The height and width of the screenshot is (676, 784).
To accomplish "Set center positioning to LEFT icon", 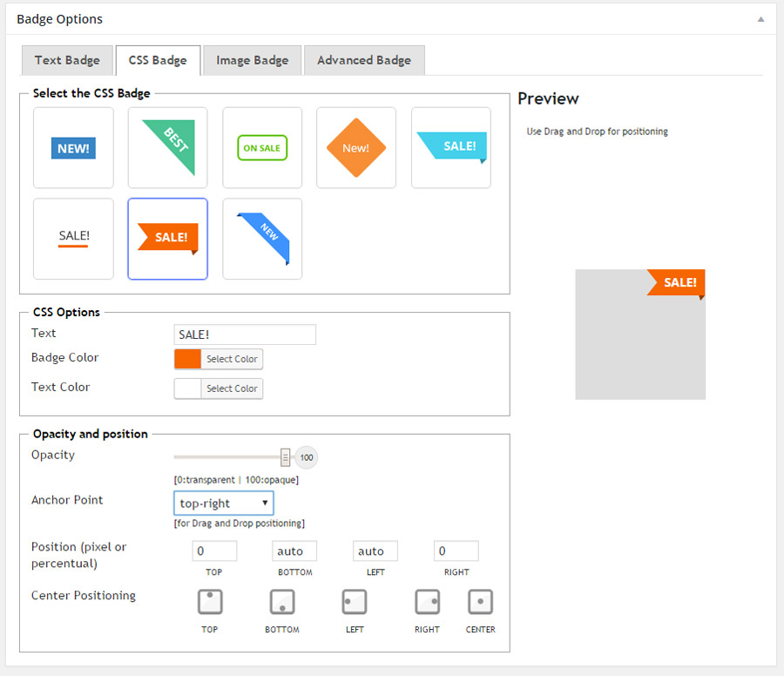I will [x=355, y=601].
